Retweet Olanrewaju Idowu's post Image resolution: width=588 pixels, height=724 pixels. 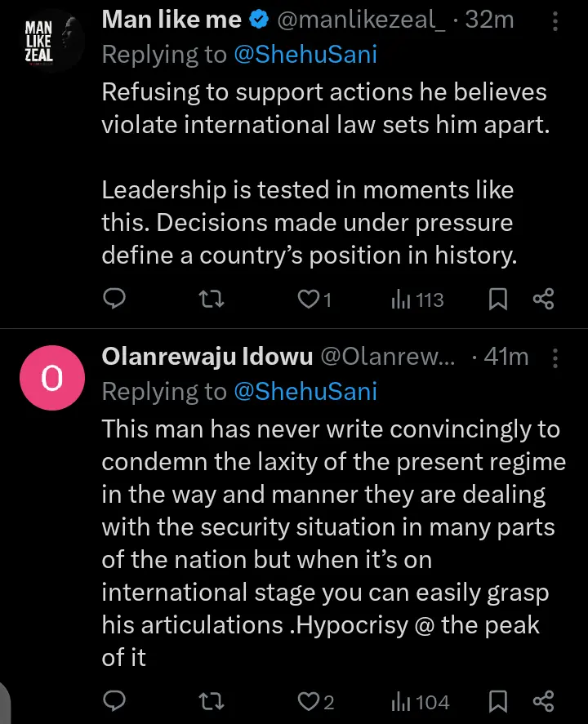click(211, 701)
